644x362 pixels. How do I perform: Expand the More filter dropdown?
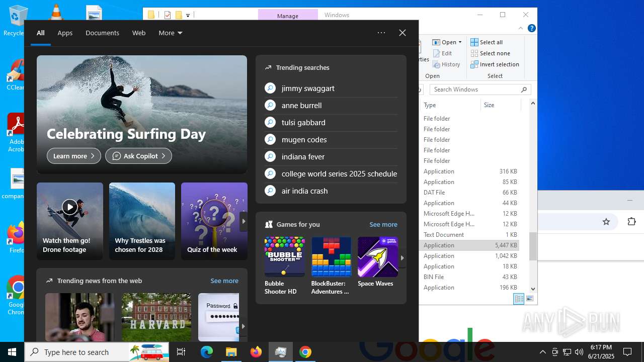coord(170,33)
